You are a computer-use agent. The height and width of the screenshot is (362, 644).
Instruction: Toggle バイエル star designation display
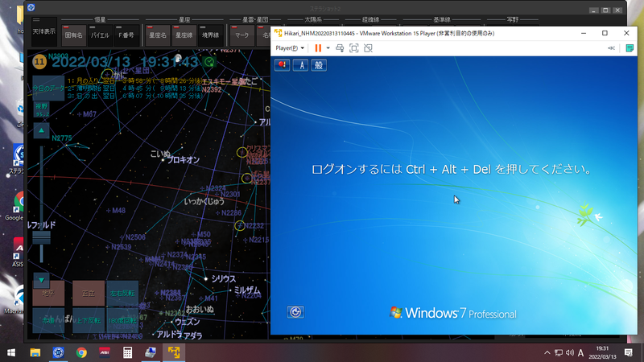coord(100,35)
